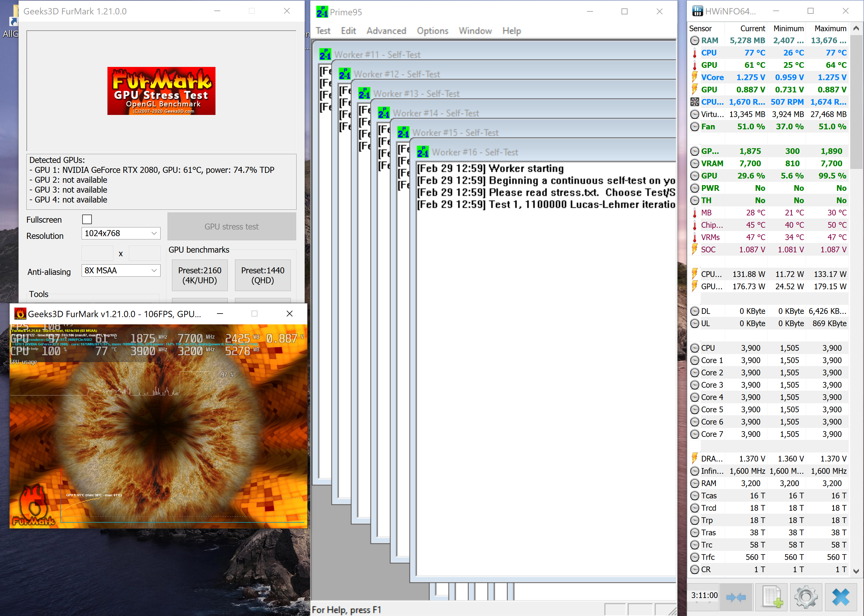Open the Anti-aliasing dropdown showing 8X MSAA
The image size is (864, 616).
coord(121,270)
